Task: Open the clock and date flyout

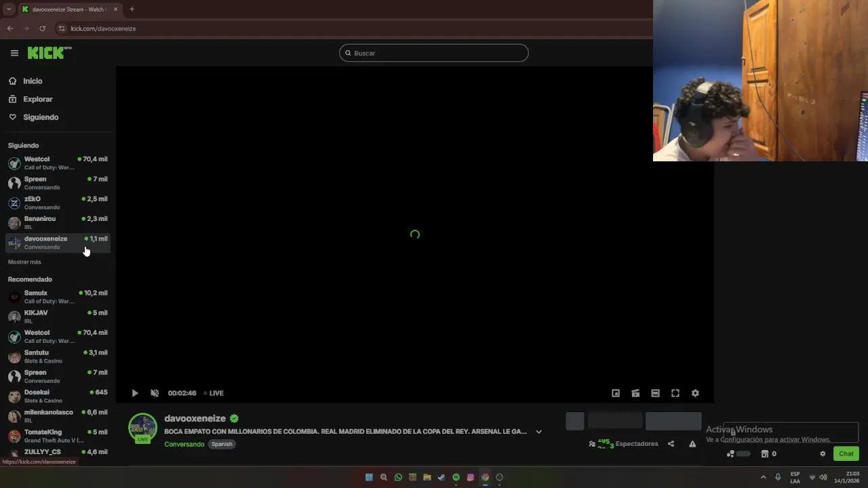Action: point(846,477)
